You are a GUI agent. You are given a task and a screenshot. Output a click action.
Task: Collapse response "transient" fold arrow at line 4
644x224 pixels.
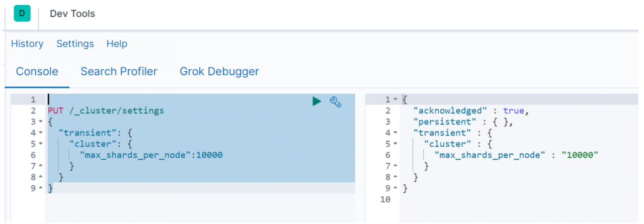click(395, 133)
